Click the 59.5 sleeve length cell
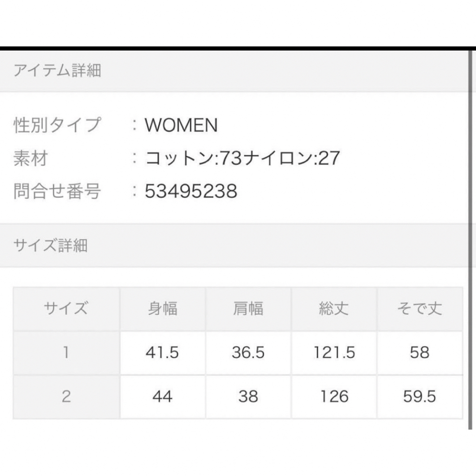The width and height of the screenshot is (476, 476). tap(420, 397)
